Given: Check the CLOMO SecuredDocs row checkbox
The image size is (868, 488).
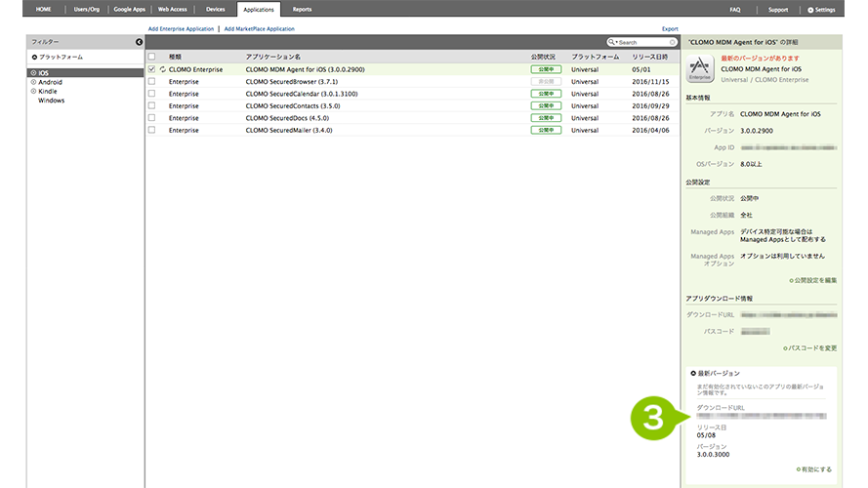Looking at the screenshot, I should click(151, 118).
